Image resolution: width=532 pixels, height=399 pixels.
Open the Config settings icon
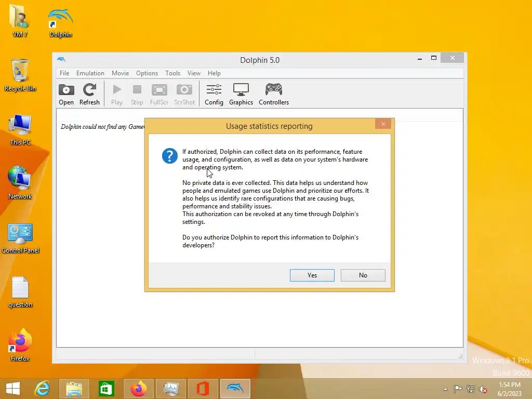click(x=214, y=95)
